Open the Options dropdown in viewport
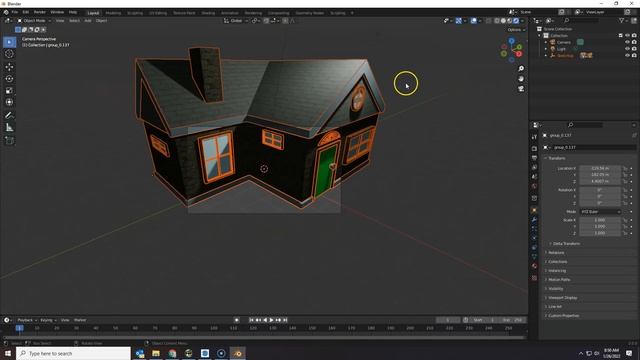 [x=516, y=30]
